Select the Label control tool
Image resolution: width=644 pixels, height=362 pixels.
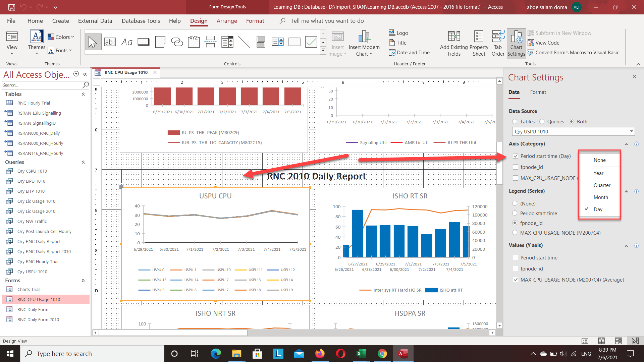click(127, 42)
